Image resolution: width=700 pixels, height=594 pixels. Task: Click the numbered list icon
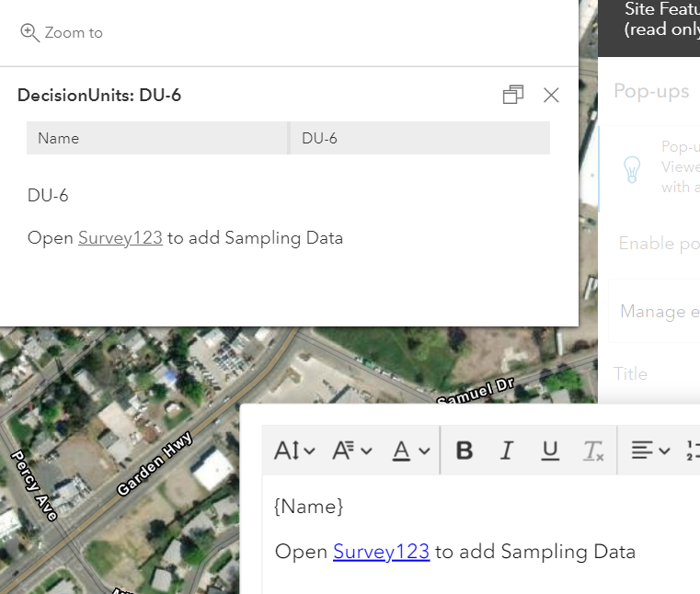coord(693,451)
